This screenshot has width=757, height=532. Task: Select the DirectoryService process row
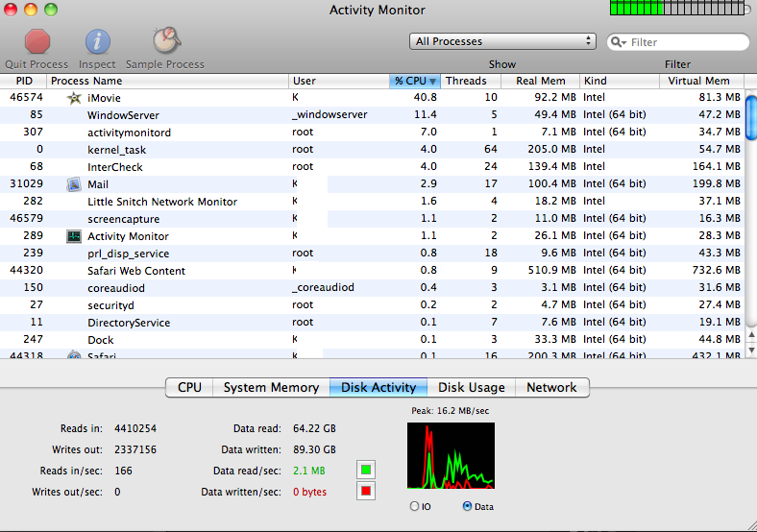point(372,323)
